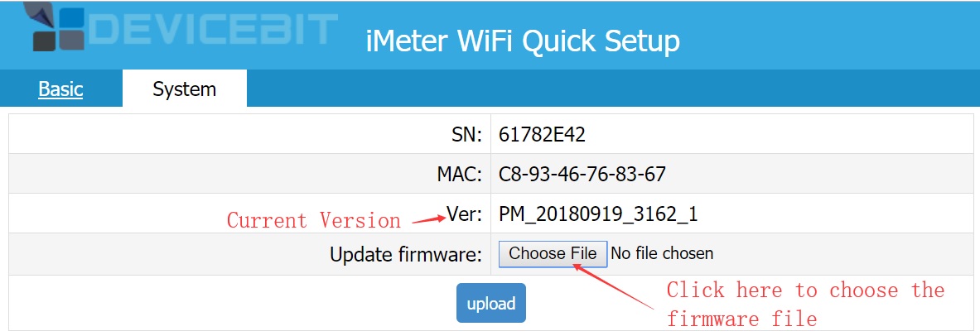Click the red arrow pointing to Ver
This screenshot has width=980, height=336.
tap(427, 218)
